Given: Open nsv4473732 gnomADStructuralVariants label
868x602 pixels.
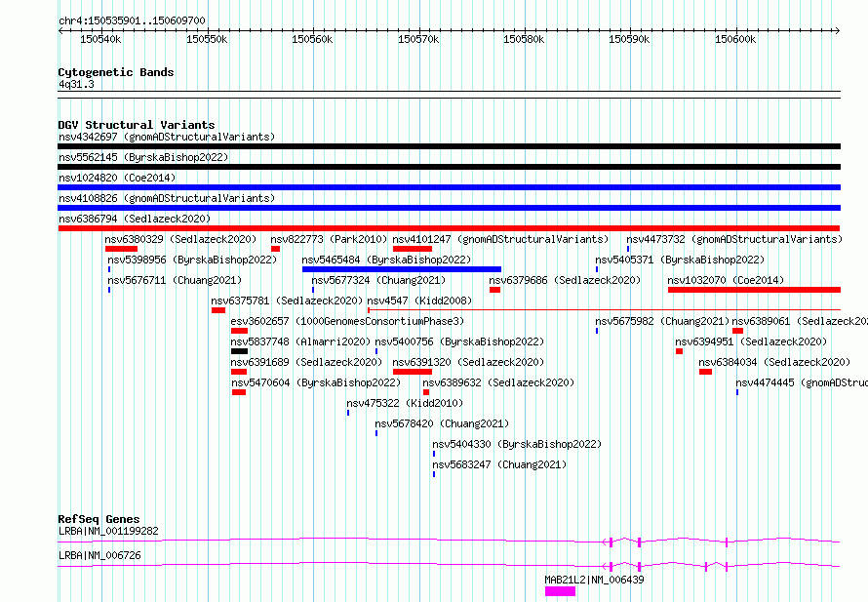Looking at the screenshot, I should pos(734,239).
